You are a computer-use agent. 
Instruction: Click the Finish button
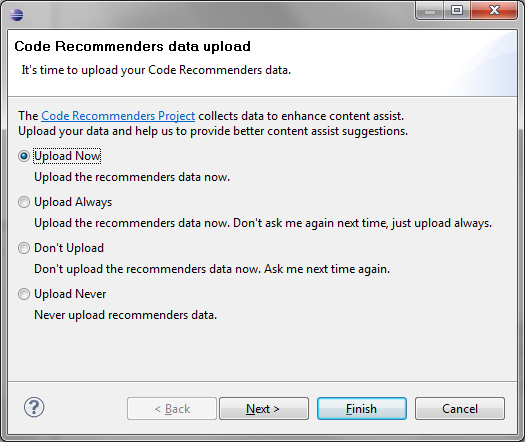[x=362, y=409]
